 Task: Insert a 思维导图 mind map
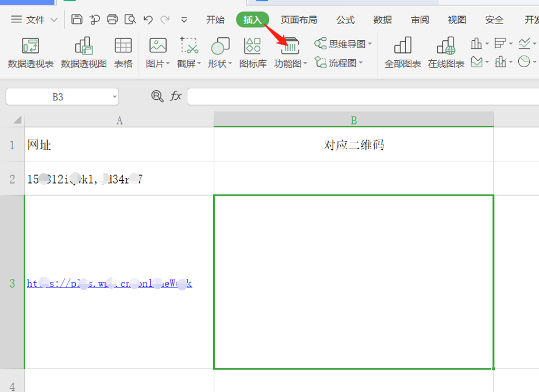339,44
